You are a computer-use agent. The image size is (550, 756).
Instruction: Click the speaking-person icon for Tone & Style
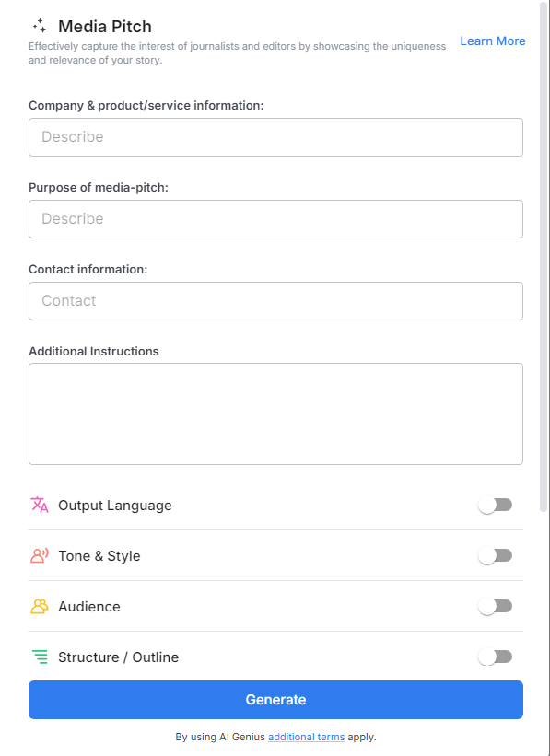click(38, 555)
